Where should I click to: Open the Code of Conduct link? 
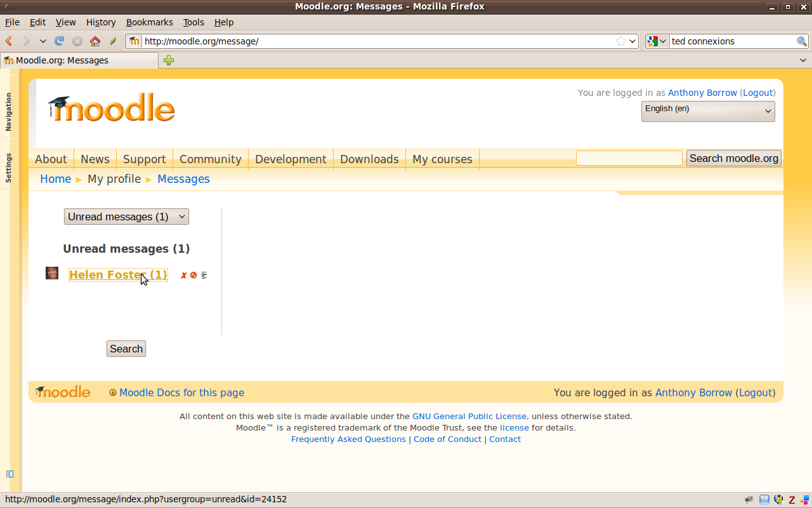pyautogui.click(x=447, y=439)
